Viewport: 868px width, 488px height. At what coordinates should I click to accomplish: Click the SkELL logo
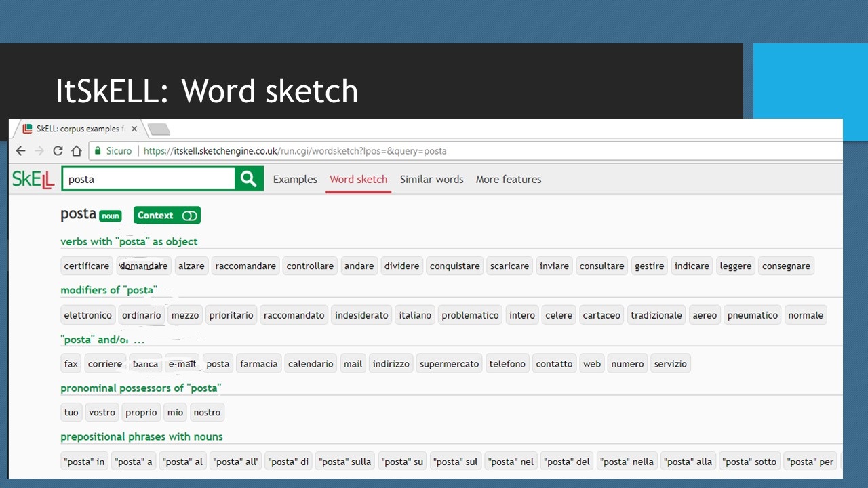click(x=33, y=180)
